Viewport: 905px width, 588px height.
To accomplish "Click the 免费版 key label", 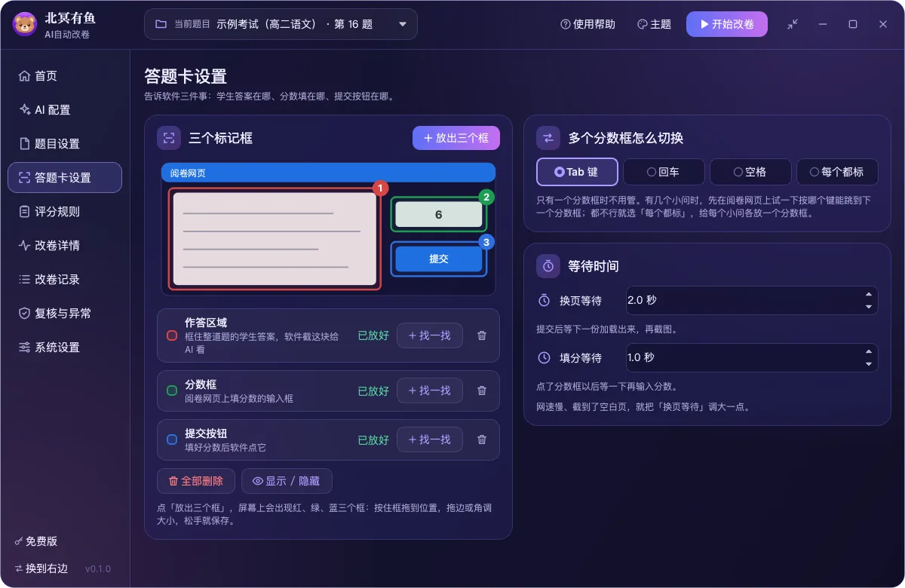I will (x=36, y=541).
